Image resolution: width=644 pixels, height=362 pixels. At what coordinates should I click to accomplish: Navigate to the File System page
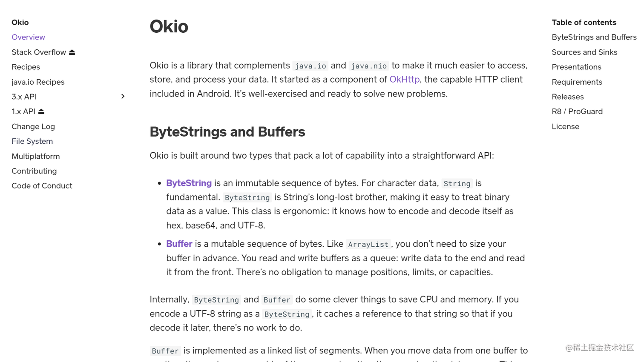pyautogui.click(x=32, y=141)
